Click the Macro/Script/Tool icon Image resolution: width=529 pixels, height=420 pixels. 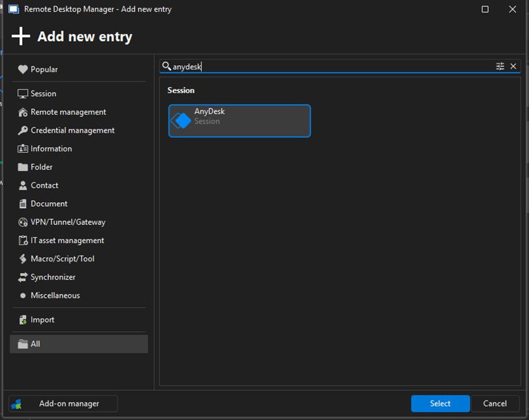[x=23, y=259]
